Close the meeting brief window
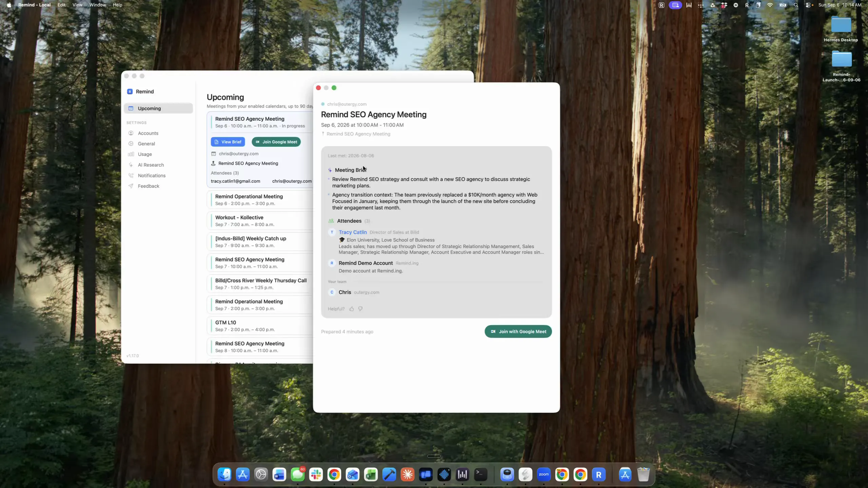The image size is (868, 488). point(318,88)
